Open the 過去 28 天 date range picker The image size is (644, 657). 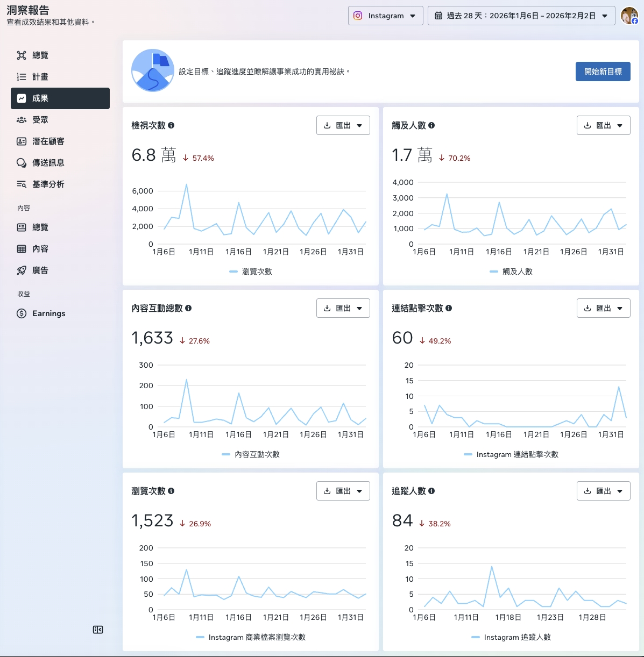pos(521,16)
